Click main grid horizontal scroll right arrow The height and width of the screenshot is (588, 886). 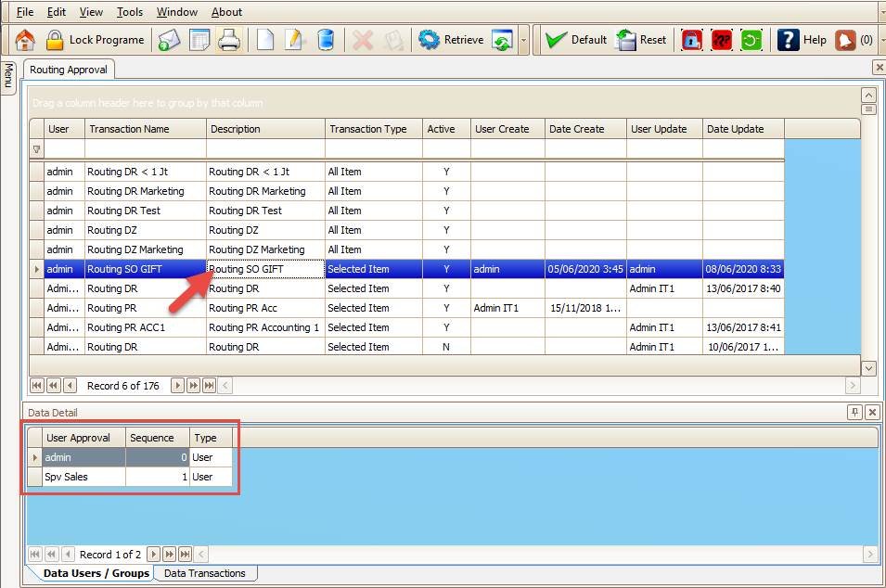pos(852,386)
